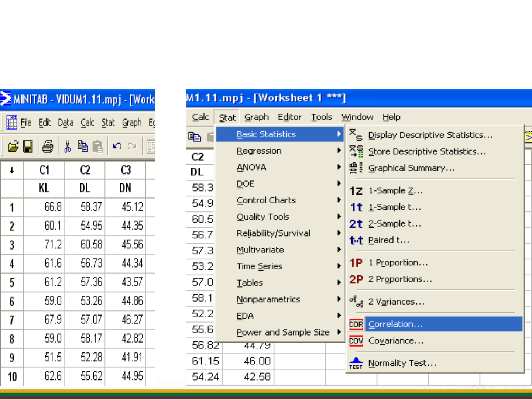
Task: Select Correlation from Basic Statistics
Action: coord(395,324)
